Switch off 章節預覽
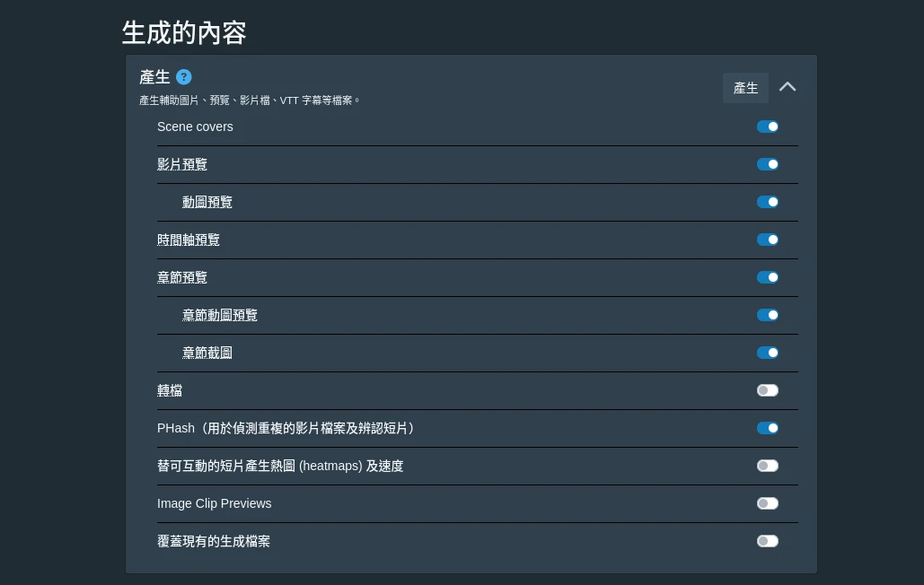 (768, 277)
